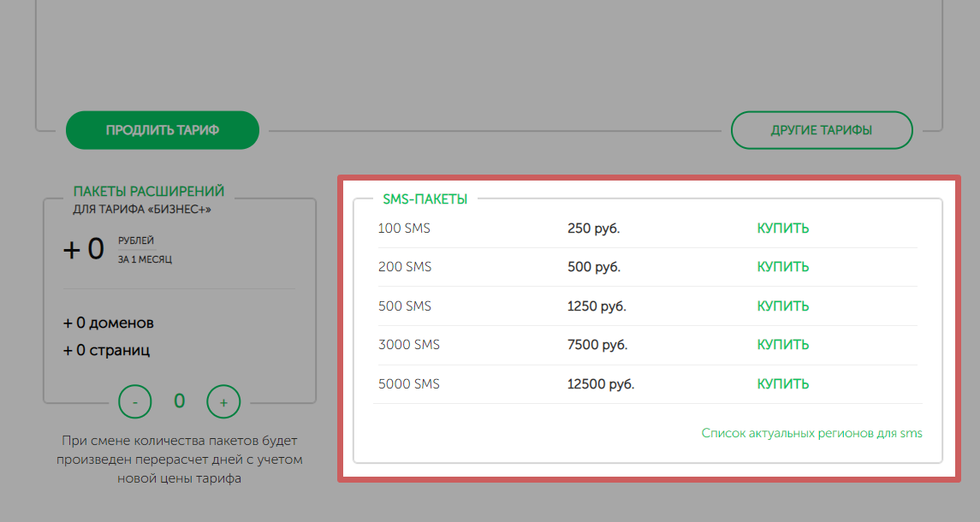Viewport: 980px width, 522px height.
Task: Select КУПИТЬ next to 3000 SMS
Action: [x=782, y=345]
